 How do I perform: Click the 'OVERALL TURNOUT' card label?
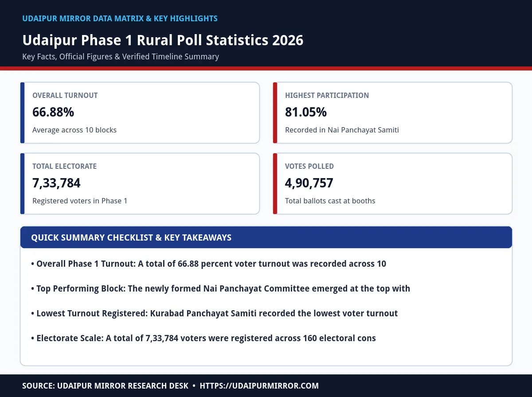pyautogui.click(x=65, y=95)
